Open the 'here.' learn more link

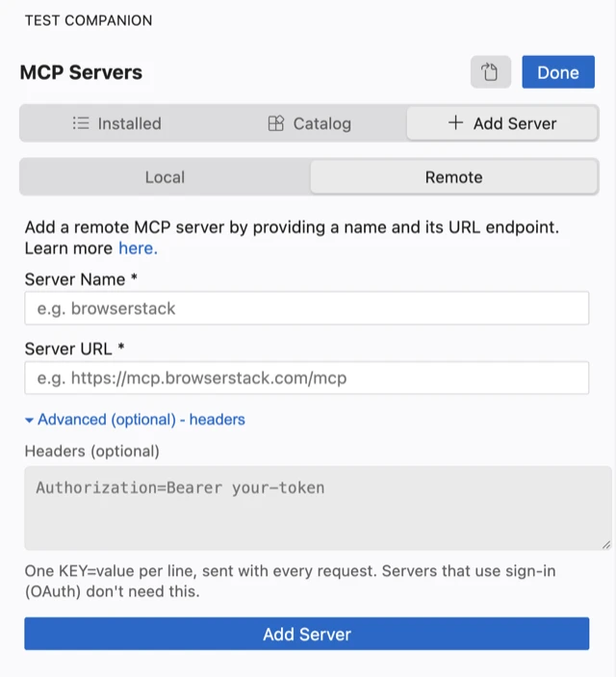[139, 248]
